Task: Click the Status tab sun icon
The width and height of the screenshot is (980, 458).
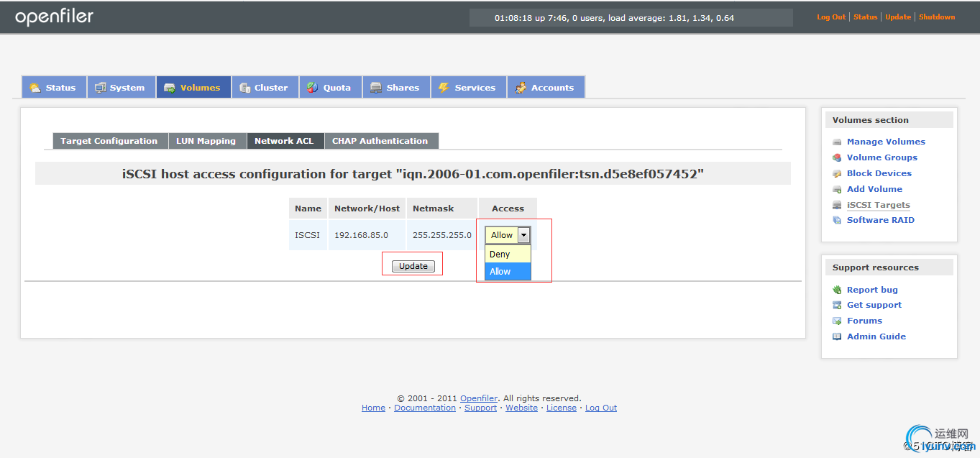Action: (35, 88)
